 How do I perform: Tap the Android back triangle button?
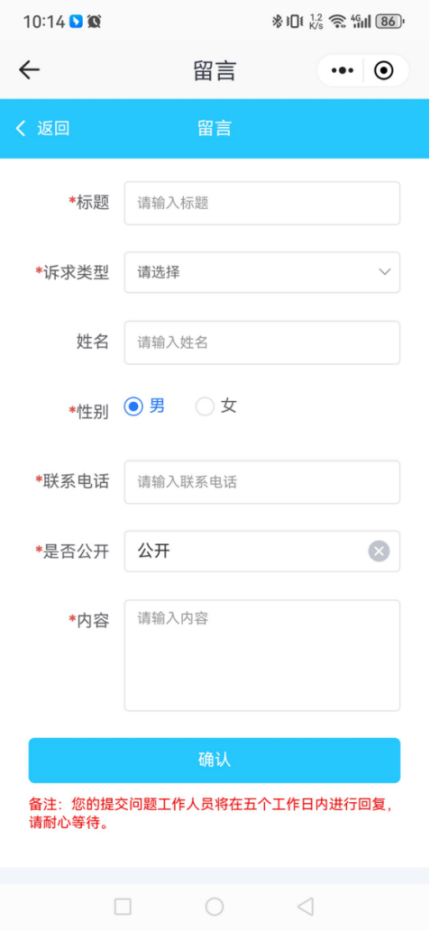305,906
